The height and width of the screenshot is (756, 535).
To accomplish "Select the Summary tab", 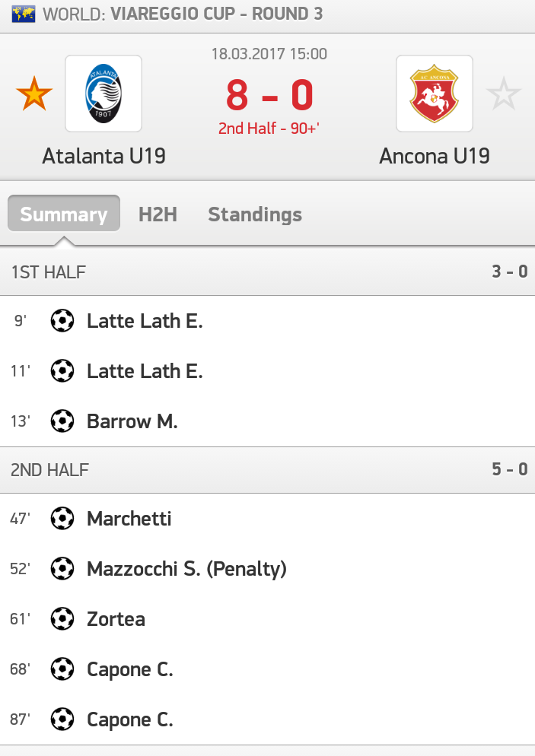I will point(64,214).
